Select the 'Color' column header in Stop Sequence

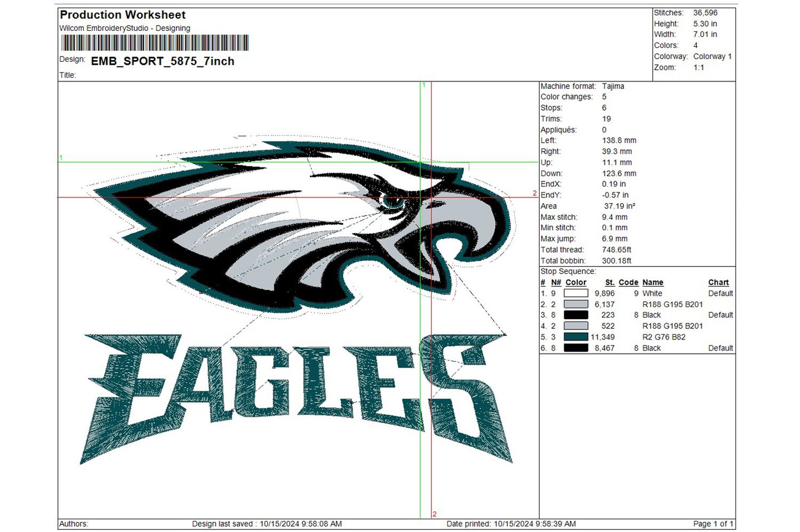[576, 283]
